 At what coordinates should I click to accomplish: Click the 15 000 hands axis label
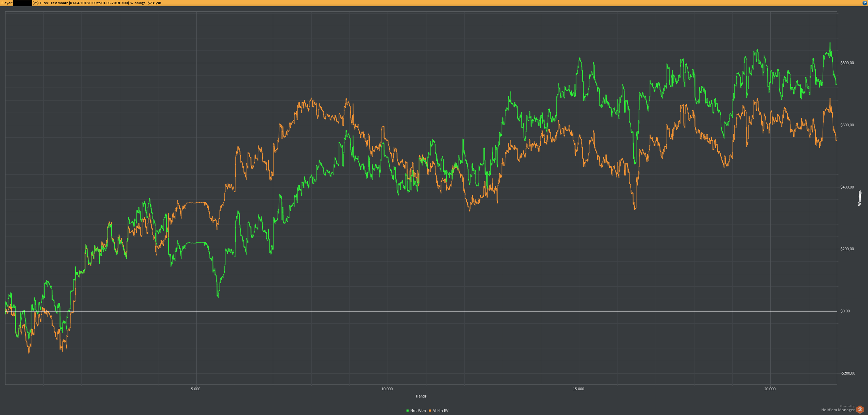(x=578, y=389)
